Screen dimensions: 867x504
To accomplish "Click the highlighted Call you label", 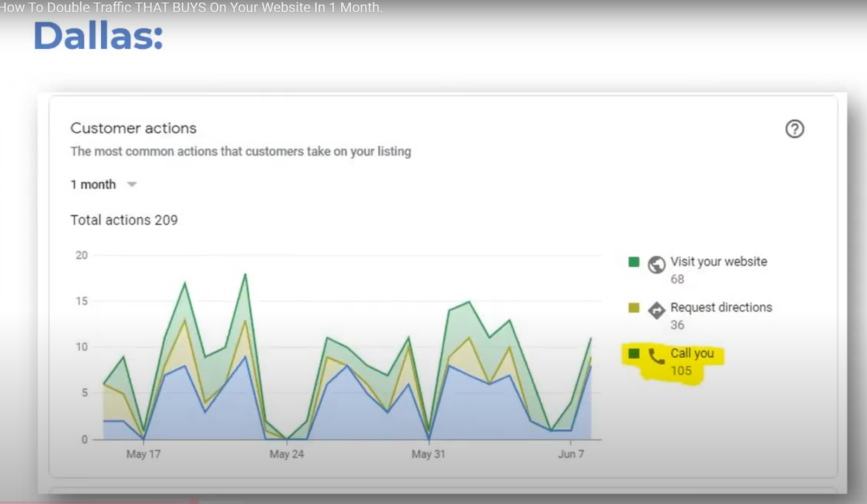I will coord(692,353).
